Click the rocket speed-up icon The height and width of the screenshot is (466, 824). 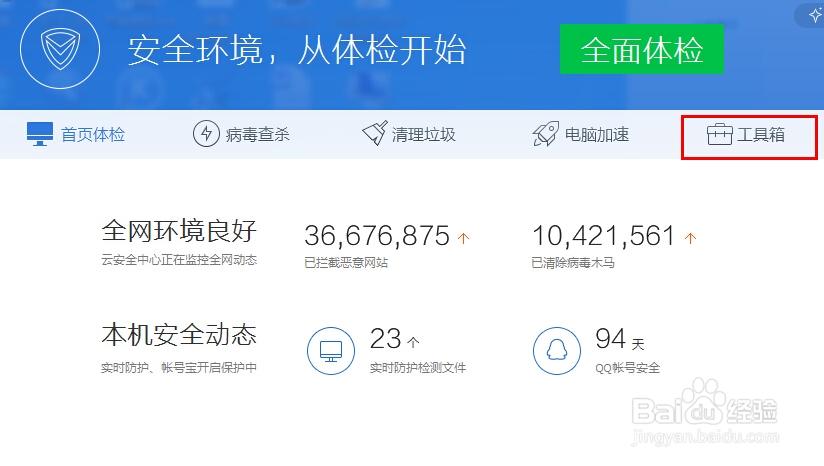pos(545,134)
